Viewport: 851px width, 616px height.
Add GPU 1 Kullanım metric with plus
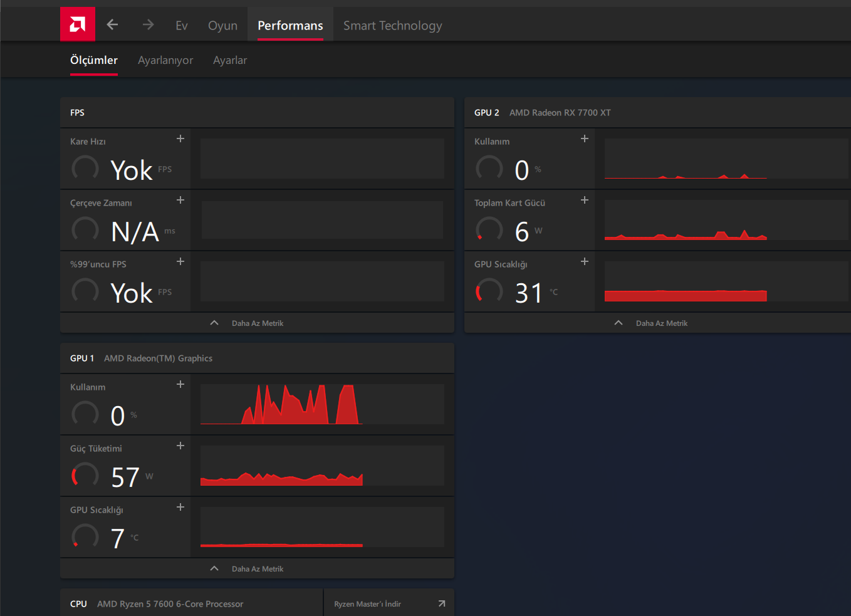tap(180, 384)
